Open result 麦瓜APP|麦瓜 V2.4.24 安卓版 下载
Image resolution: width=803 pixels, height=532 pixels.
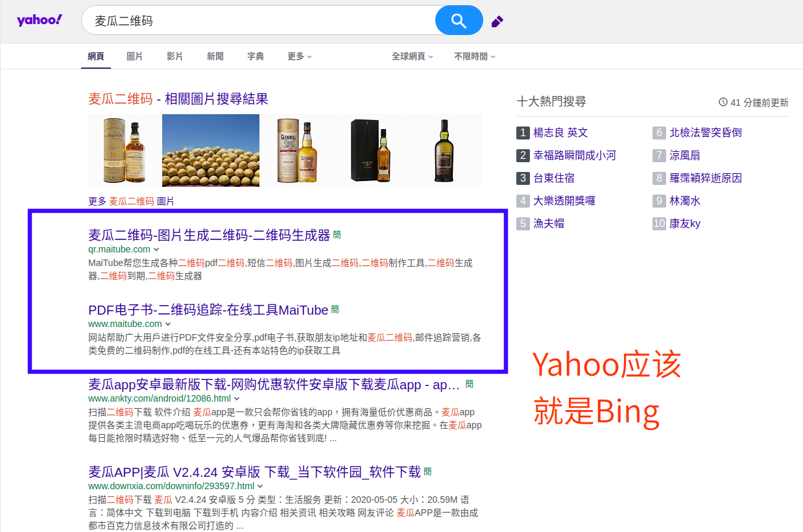pos(254,472)
